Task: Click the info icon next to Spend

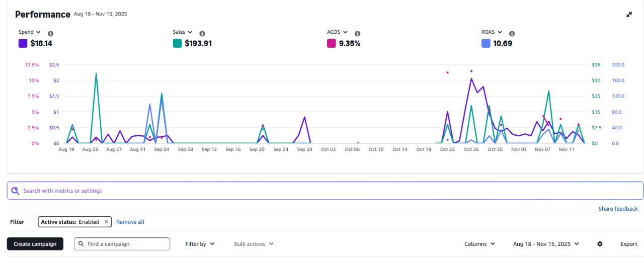Action: pos(50,33)
